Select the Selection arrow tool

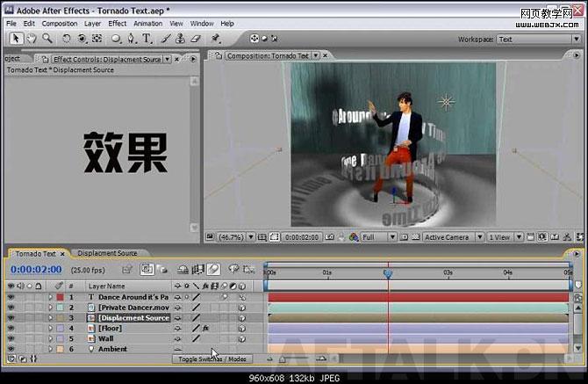pos(16,39)
